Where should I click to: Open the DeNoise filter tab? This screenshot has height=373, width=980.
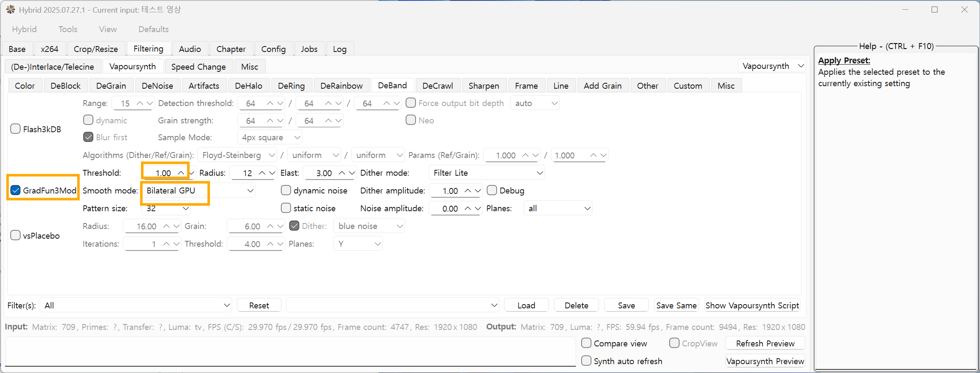point(157,86)
